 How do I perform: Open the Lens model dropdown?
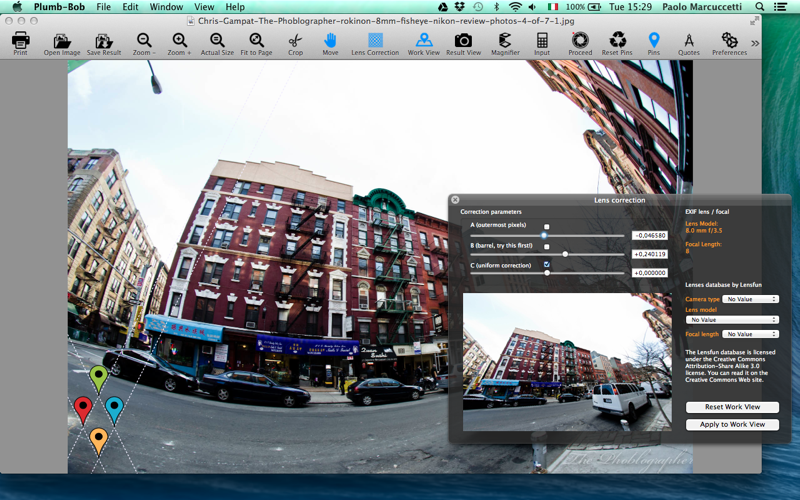point(732,319)
